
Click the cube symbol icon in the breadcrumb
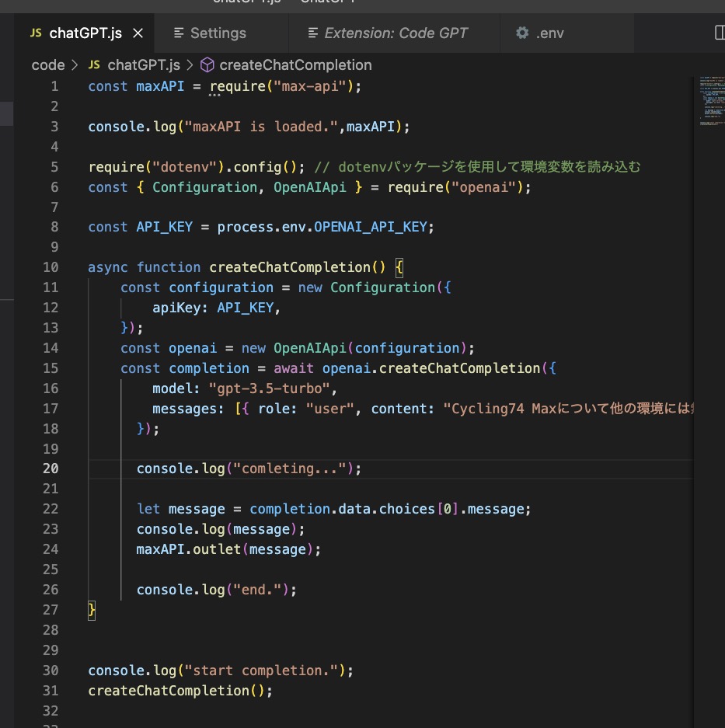pos(207,65)
